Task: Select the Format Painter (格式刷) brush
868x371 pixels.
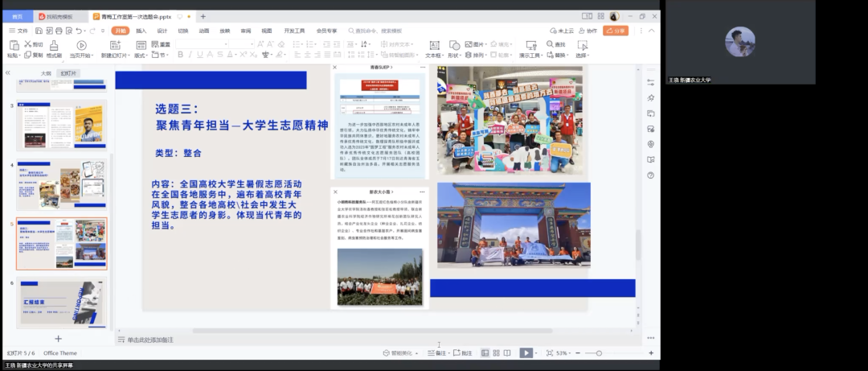Action: tap(54, 45)
